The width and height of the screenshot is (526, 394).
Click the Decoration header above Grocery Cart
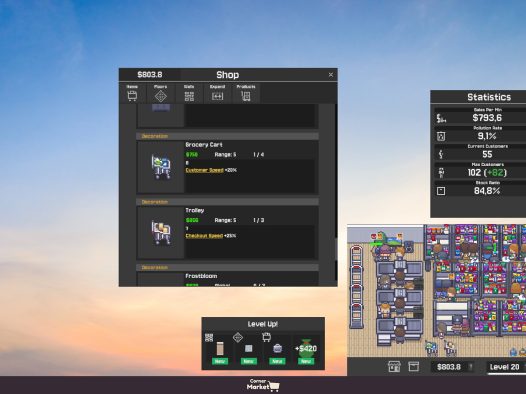[227, 136]
